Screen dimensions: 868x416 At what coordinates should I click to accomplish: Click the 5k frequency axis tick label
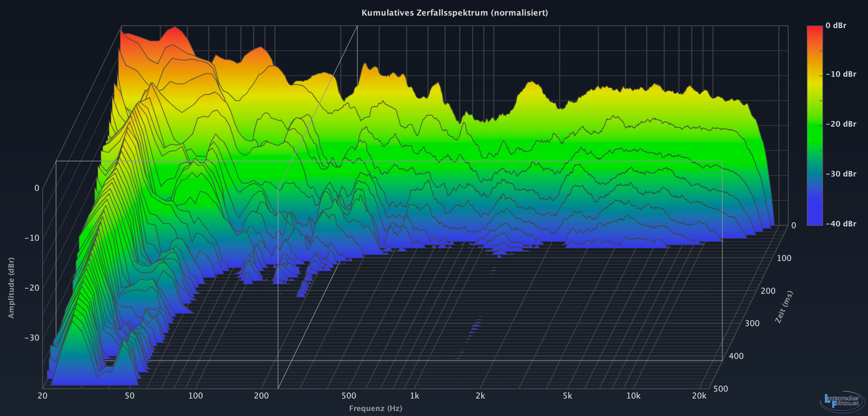coord(567,396)
